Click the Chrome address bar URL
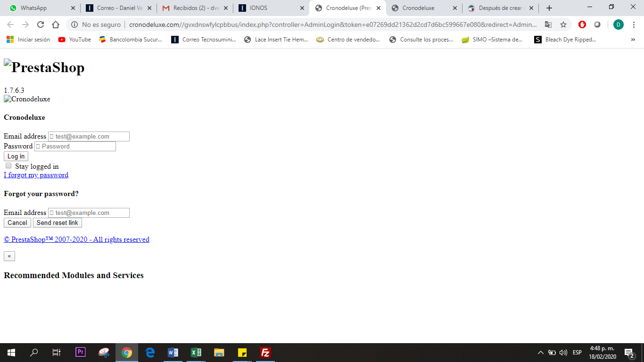This screenshot has height=362, width=644. [333, 25]
